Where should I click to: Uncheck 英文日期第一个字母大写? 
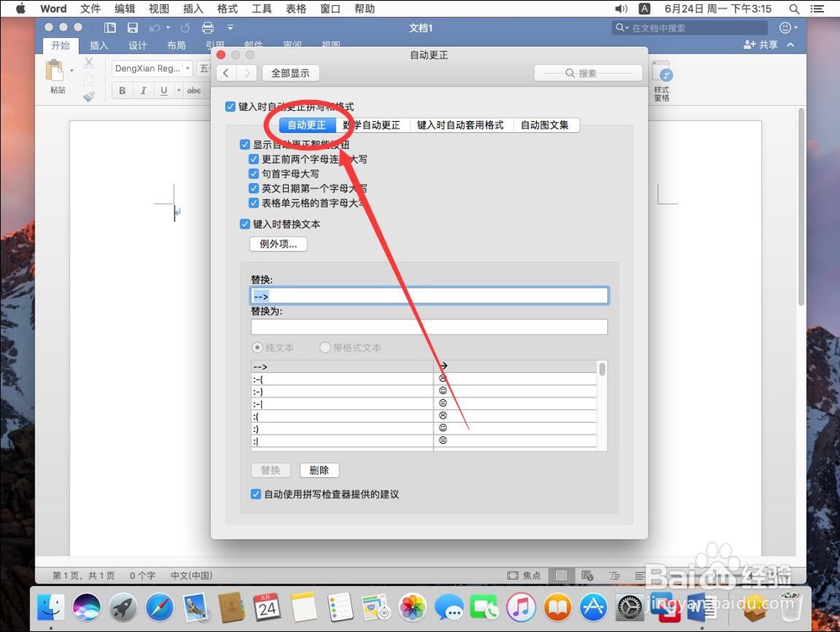pos(254,188)
